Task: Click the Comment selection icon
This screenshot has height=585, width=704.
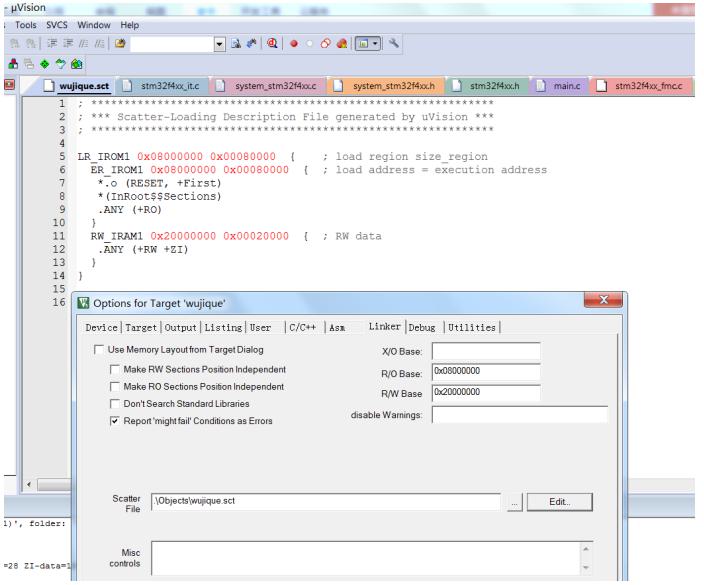Action: click(84, 43)
